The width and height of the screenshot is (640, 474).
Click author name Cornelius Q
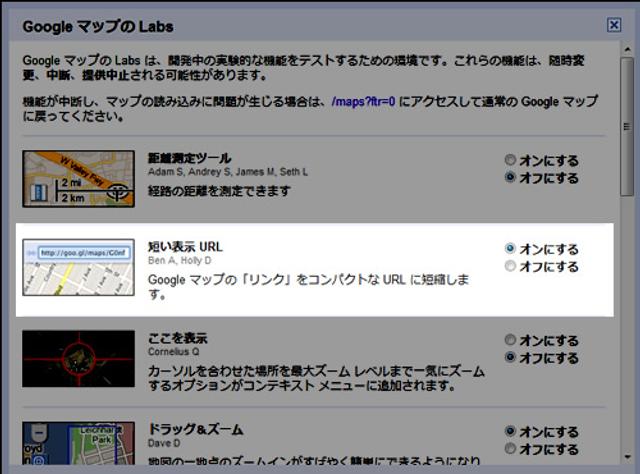tap(173, 352)
